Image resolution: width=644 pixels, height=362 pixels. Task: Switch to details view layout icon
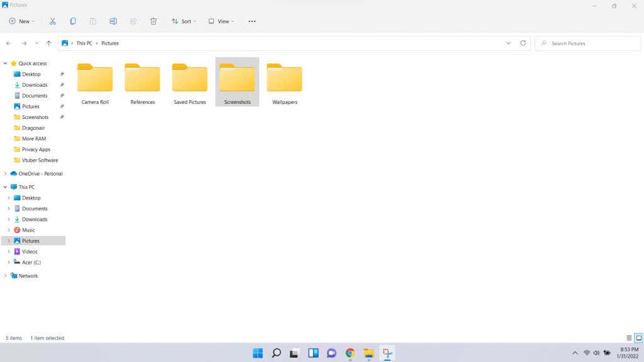point(629,338)
